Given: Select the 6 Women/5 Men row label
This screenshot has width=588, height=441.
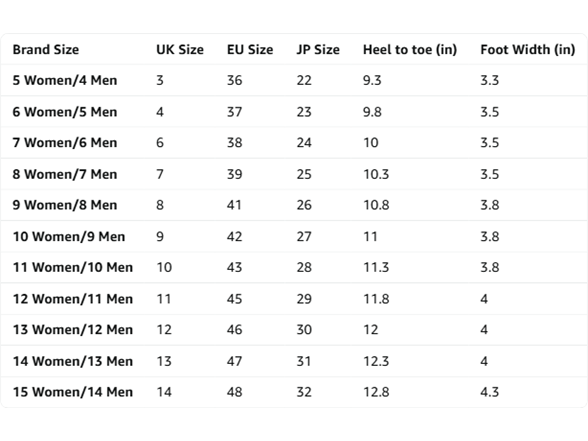Looking at the screenshot, I should 65,112.
